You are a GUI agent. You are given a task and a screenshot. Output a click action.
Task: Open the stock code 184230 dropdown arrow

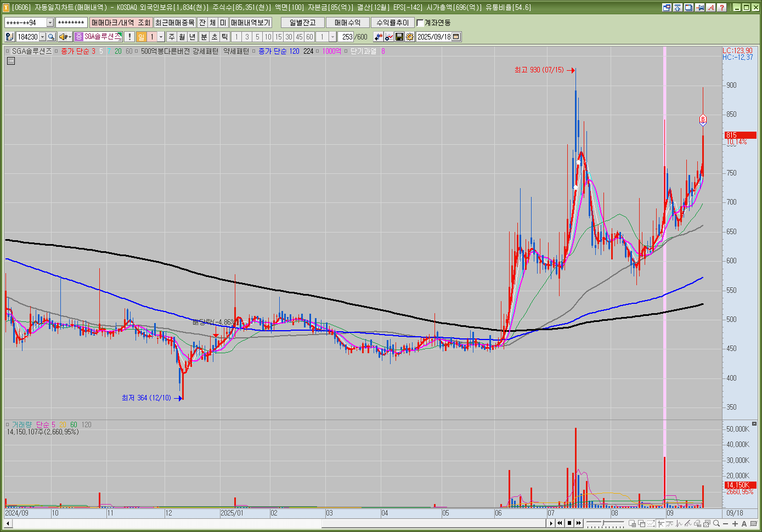click(x=42, y=37)
